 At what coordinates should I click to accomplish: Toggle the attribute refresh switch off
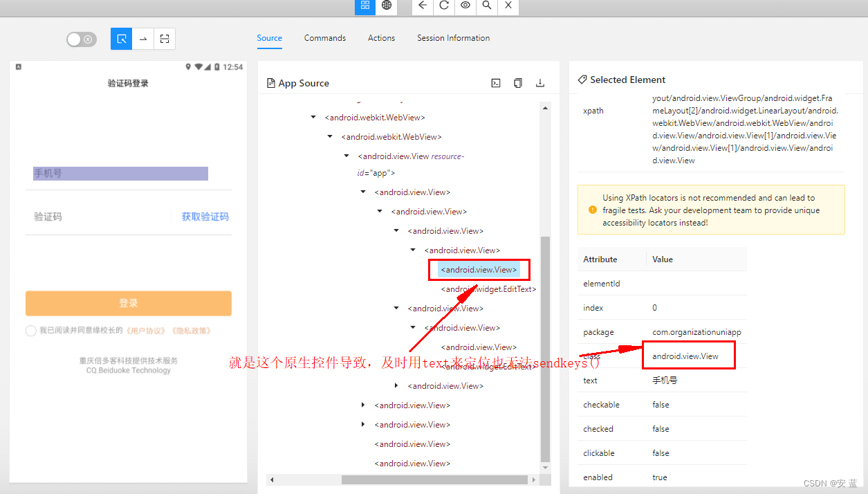(x=81, y=39)
